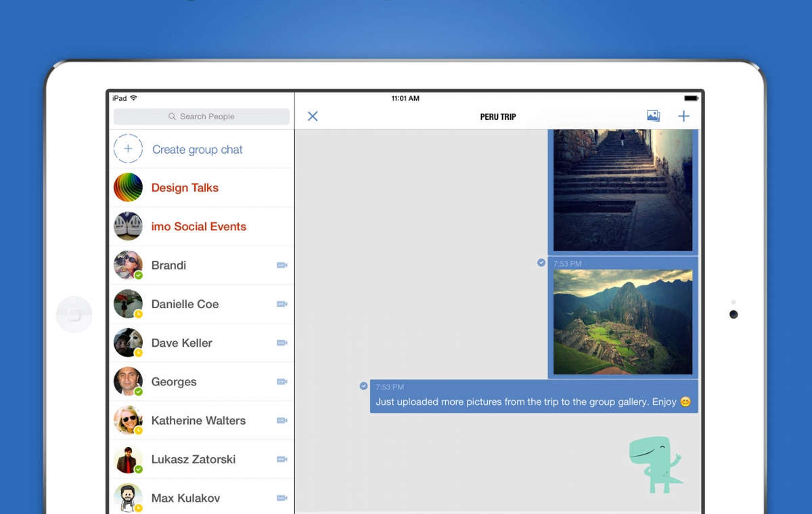Image resolution: width=812 pixels, height=514 pixels.
Task: Tap Katherine Walters' profile picture
Action: [128, 420]
